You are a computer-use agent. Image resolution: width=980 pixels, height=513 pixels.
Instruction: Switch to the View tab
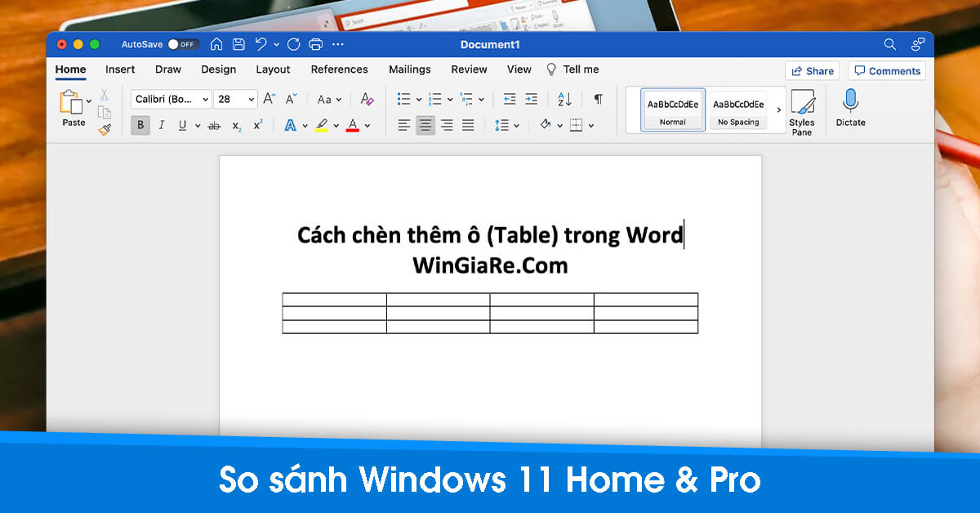point(519,69)
